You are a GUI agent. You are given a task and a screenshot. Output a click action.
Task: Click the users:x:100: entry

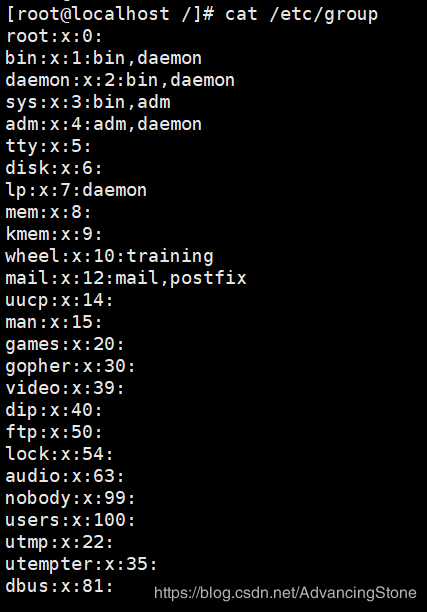70,520
